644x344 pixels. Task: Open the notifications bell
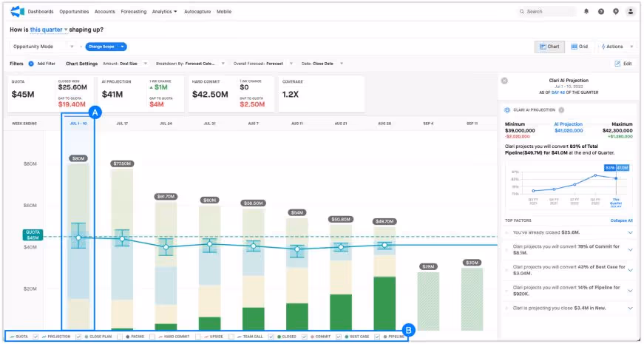tap(586, 12)
